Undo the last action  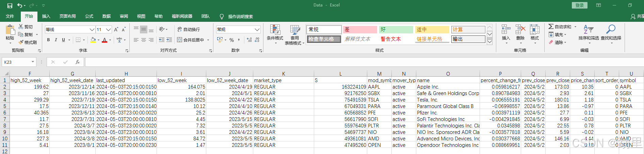pos(20,5)
